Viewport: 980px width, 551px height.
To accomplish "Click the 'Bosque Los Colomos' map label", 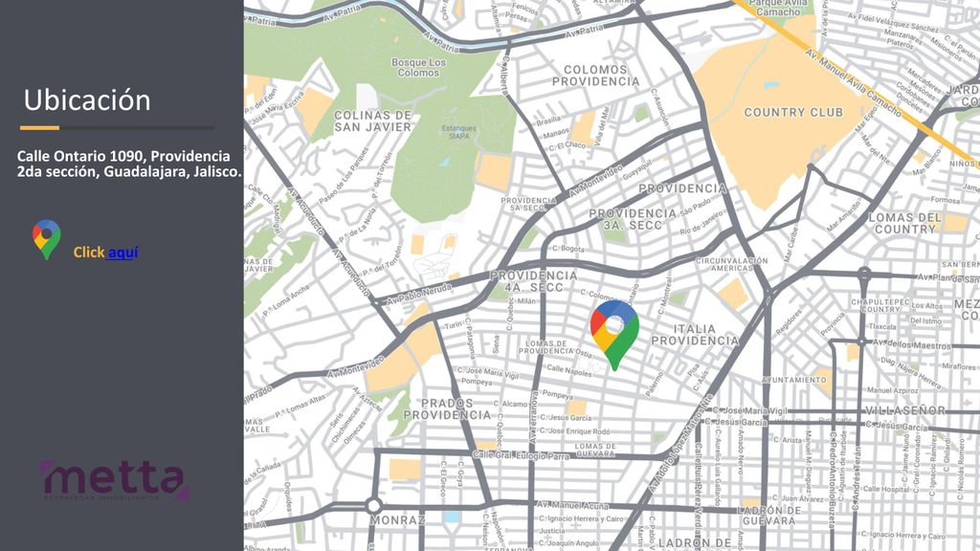I will point(418,68).
